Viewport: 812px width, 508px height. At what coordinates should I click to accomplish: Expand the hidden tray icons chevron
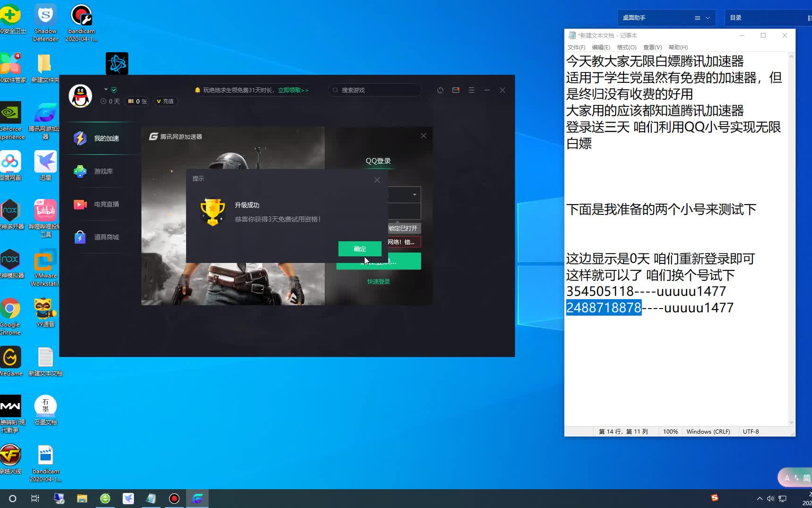click(x=759, y=499)
